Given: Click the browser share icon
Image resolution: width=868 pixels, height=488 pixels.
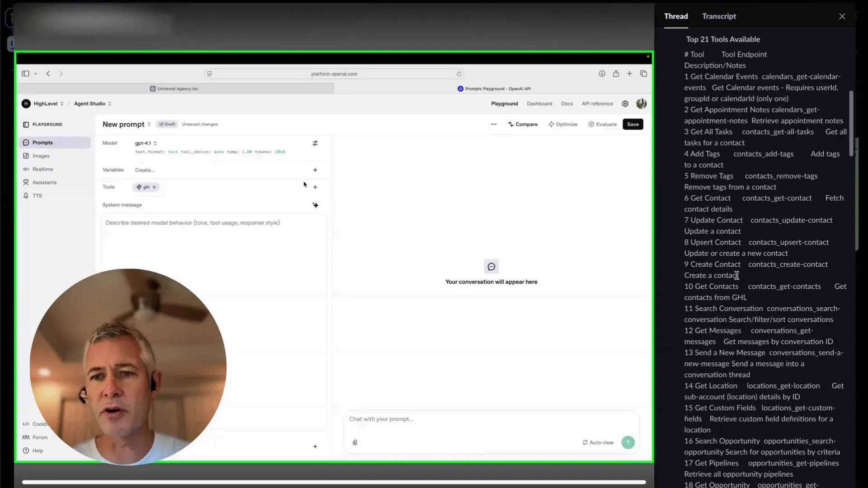Looking at the screenshot, I should coord(616,74).
